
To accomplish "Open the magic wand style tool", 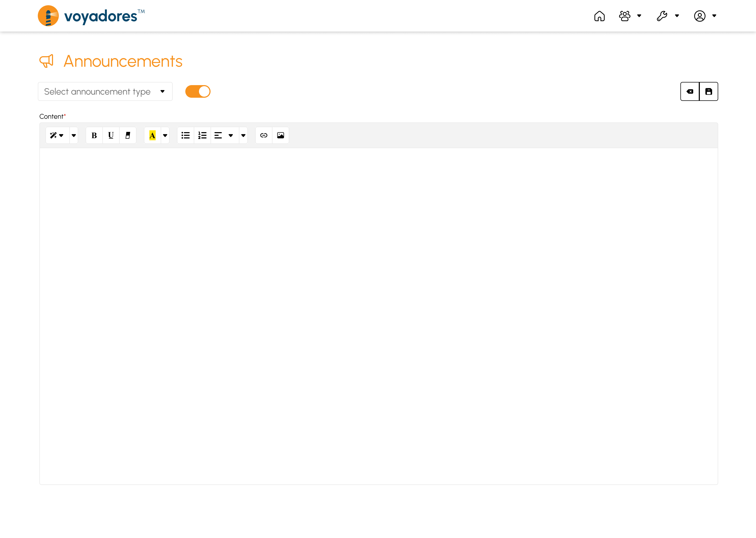I will 57,135.
